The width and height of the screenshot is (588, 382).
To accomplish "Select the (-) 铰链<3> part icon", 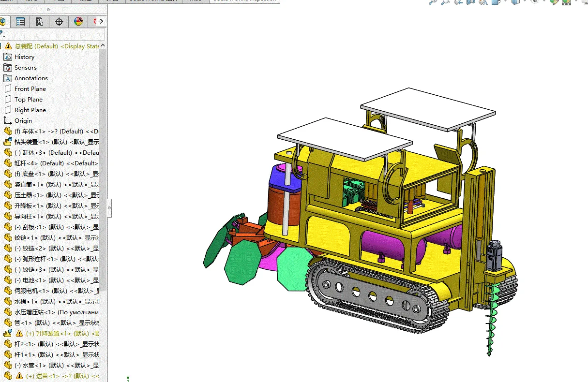I will click(7, 270).
